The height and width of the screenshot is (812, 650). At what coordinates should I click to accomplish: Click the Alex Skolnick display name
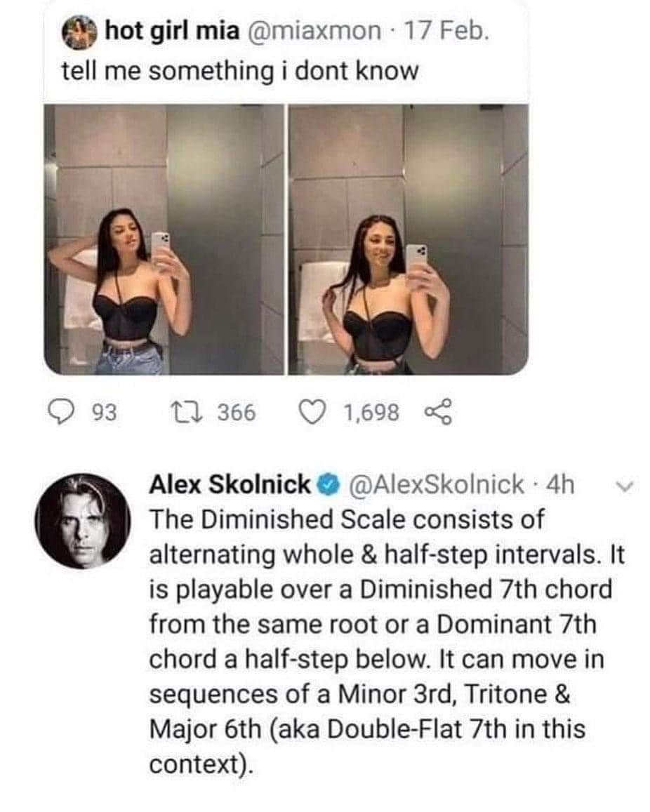pos(230,485)
